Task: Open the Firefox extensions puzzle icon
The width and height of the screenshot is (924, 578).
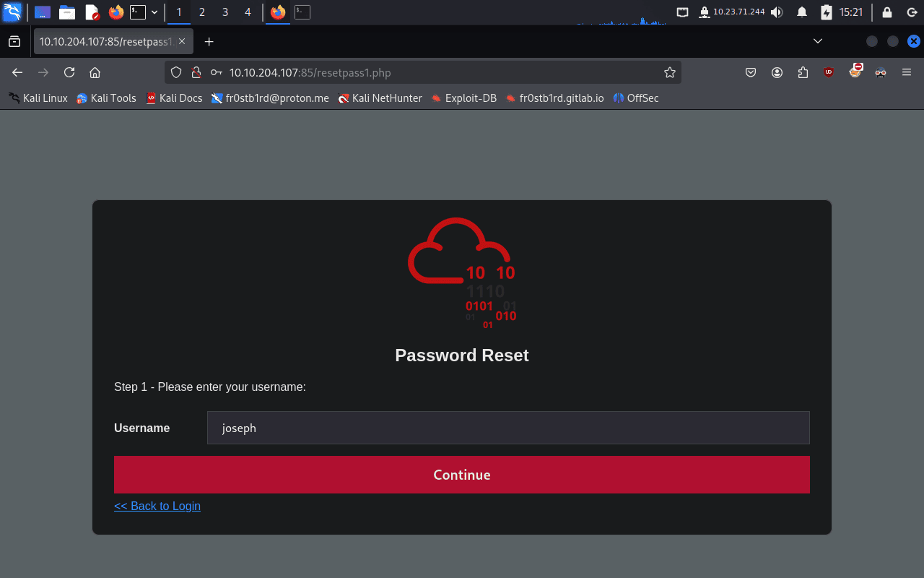Action: pyautogui.click(x=803, y=72)
